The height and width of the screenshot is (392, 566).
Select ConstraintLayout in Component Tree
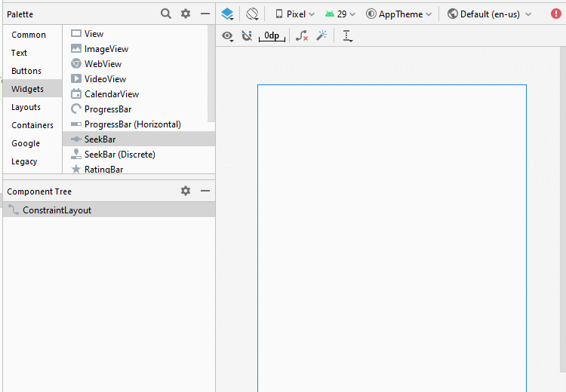[x=109, y=210]
